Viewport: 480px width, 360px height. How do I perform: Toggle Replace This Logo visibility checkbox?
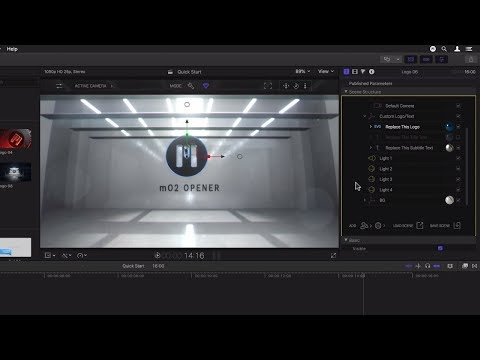pyautogui.click(x=458, y=127)
